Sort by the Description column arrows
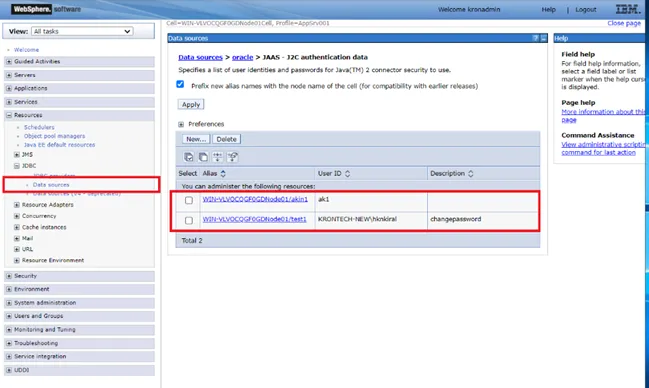The height and width of the screenshot is (388, 649). coord(471,174)
